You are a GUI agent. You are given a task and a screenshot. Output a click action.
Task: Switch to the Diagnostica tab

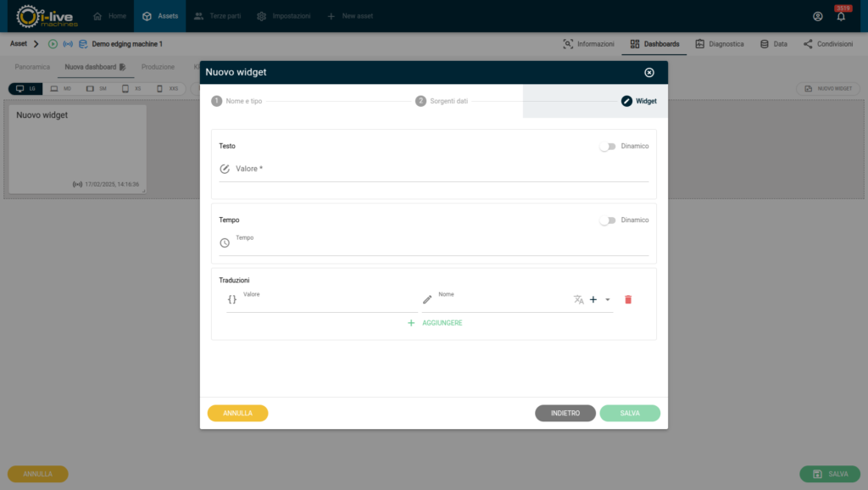coord(719,44)
